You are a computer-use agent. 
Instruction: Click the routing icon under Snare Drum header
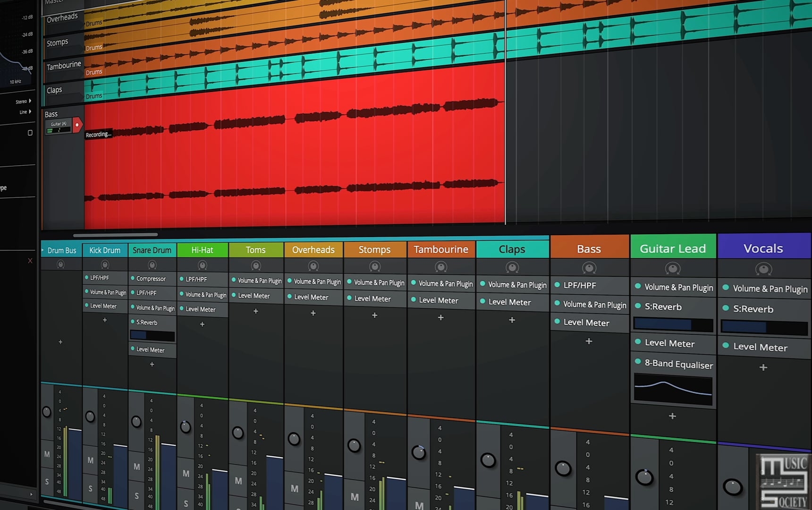pyautogui.click(x=152, y=265)
